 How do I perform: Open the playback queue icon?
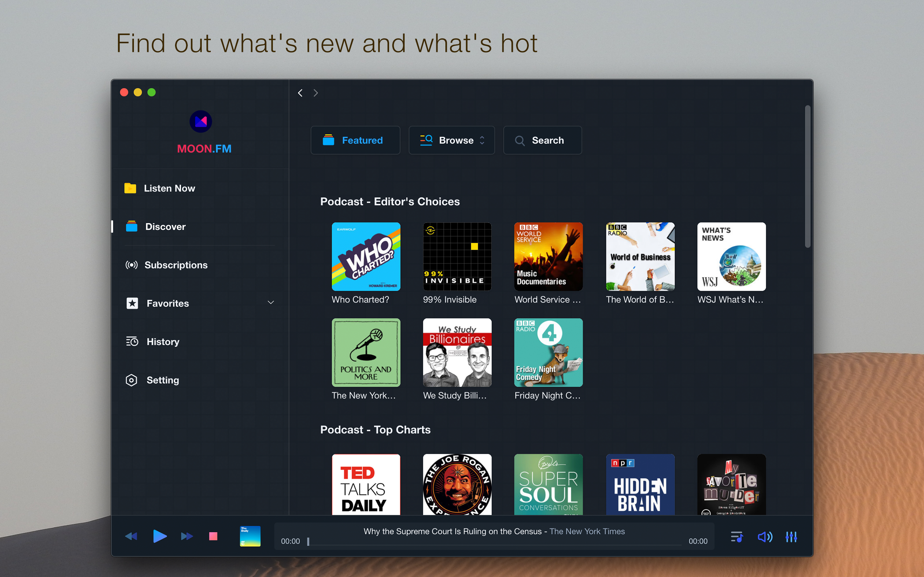point(737,537)
